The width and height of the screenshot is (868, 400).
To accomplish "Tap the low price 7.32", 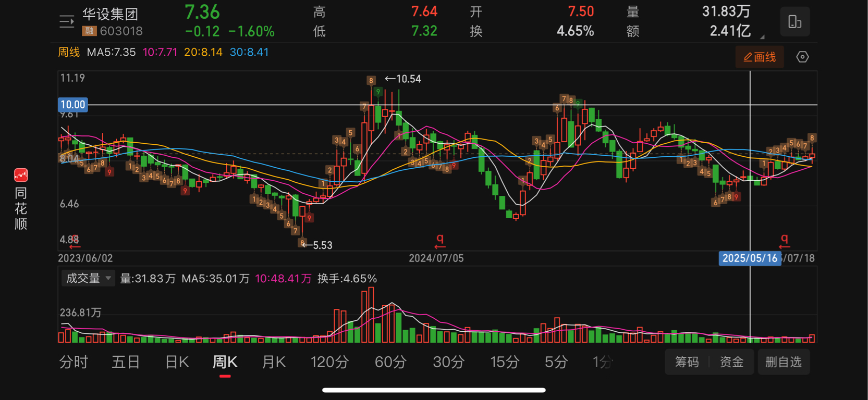I will coord(424,31).
